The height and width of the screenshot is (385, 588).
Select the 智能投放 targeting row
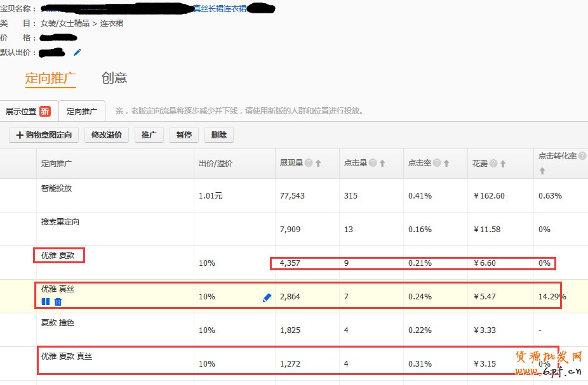pos(57,188)
